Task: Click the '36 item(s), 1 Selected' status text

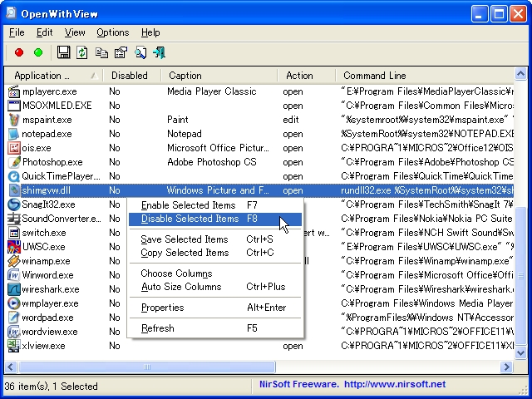Action: pyautogui.click(x=52, y=387)
